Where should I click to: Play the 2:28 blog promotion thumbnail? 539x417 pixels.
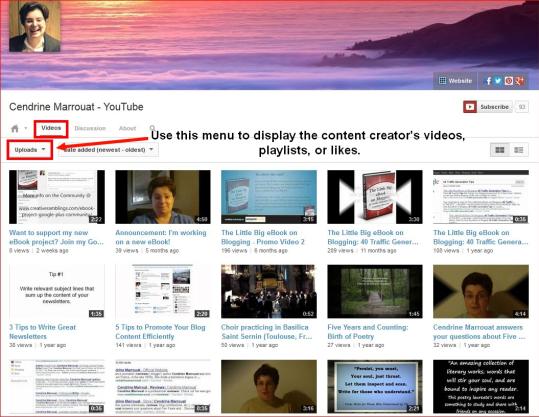(163, 291)
